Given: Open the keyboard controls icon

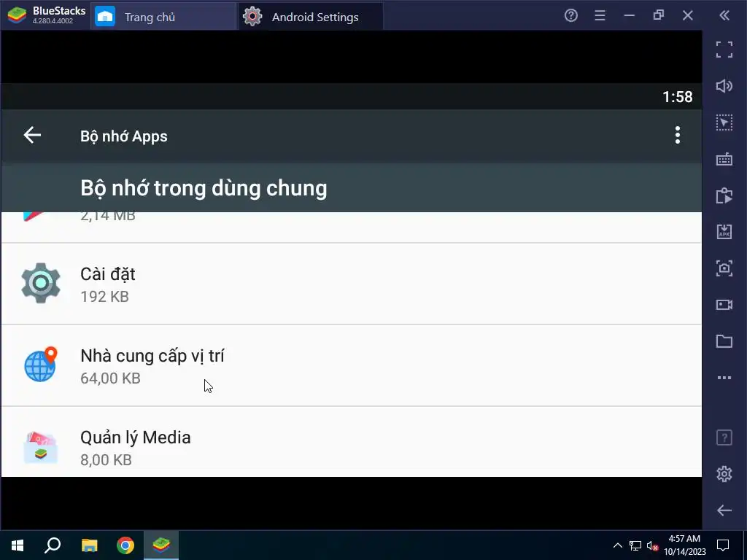Looking at the screenshot, I should tap(724, 159).
